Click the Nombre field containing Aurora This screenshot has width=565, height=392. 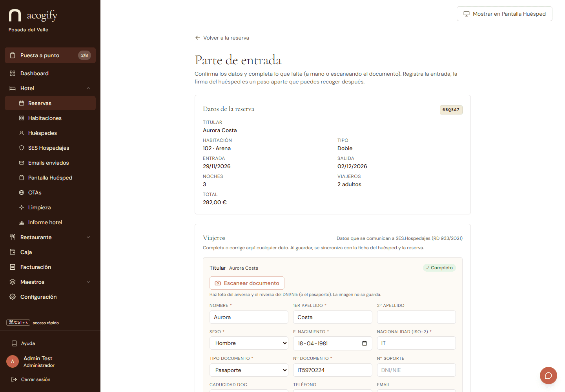pos(249,317)
